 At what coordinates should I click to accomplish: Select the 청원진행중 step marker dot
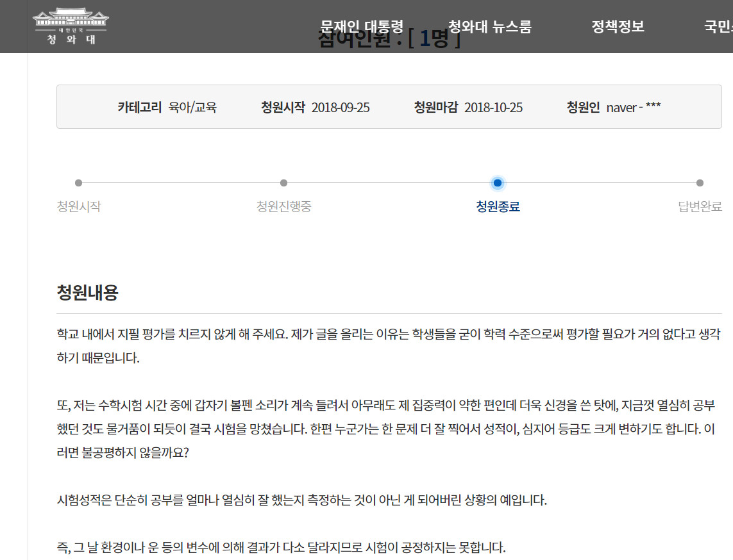pos(282,183)
